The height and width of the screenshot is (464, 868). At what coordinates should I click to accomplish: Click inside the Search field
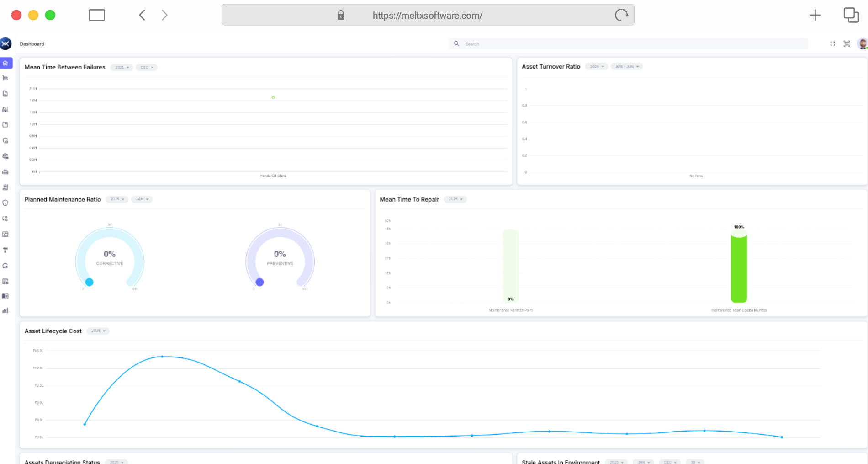[630, 44]
